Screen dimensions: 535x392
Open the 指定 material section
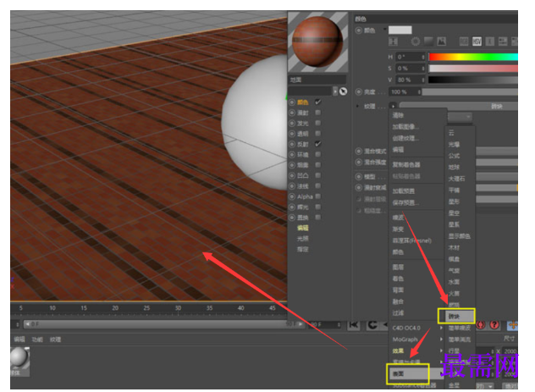[303, 250]
